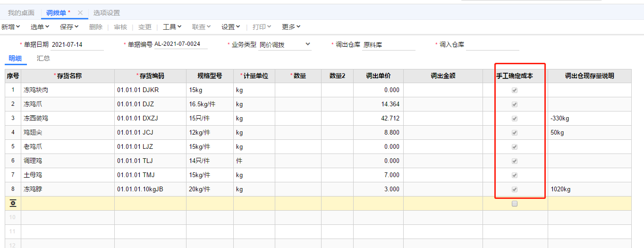Click the 单据日期 field showing 2021-07-14
This screenshot has width=644, height=248.
tap(77, 45)
